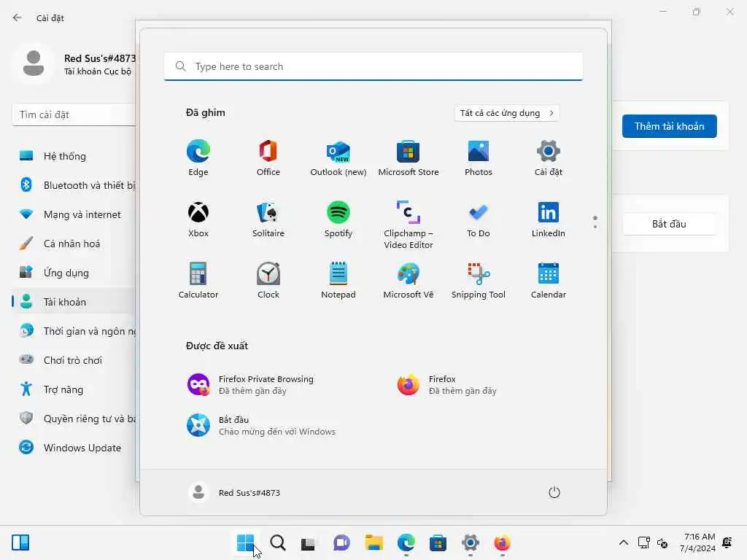Focus the Type here to search box
Screen dimensions: 747x560
[x=373, y=66]
